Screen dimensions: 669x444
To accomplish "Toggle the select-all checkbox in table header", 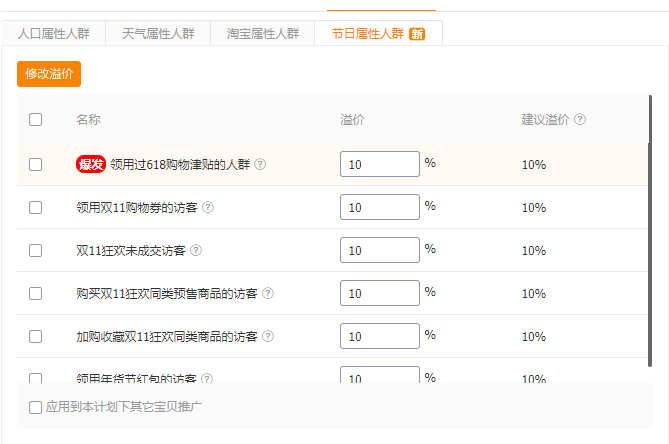I will pos(36,120).
